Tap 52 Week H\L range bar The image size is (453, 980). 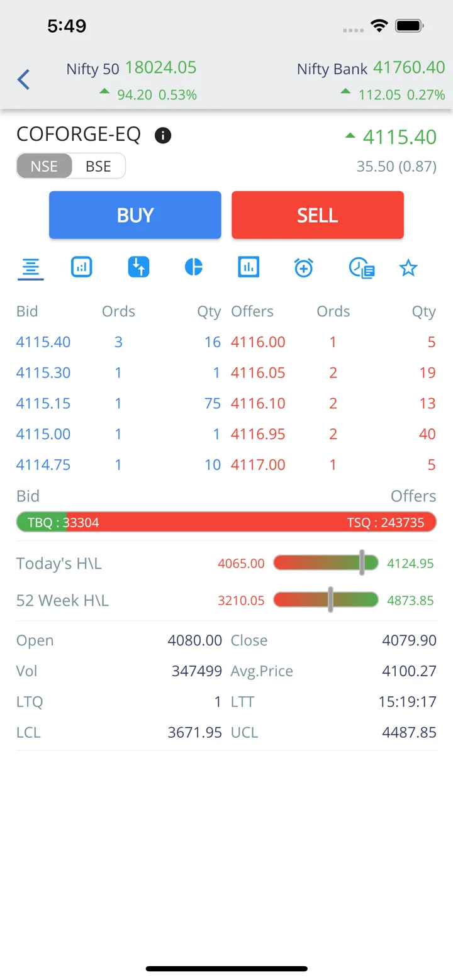tap(326, 600)
